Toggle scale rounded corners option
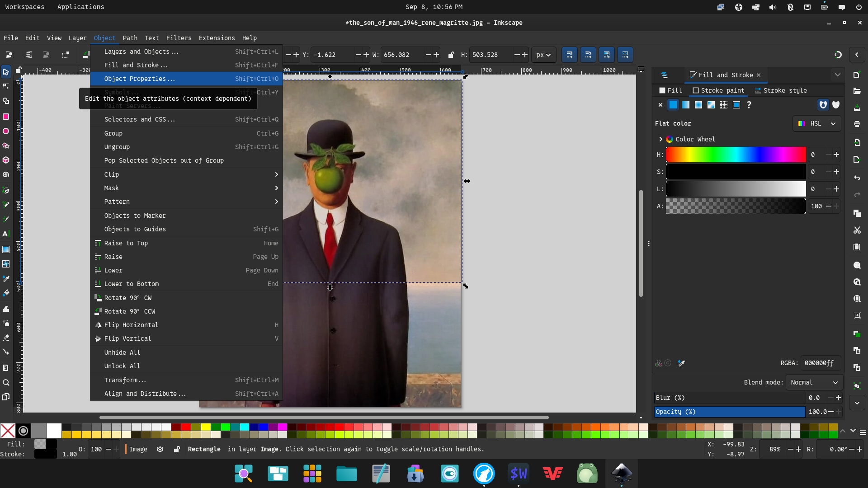Image resolution: width=868 pixels, height=488 pixels. tap(588, 55)
